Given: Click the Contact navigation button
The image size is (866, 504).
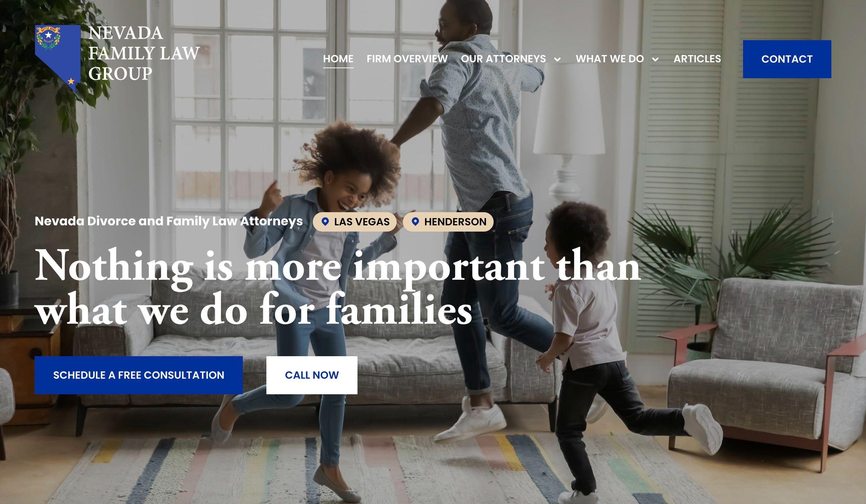Looking at the screenshot, I should [787, 59].
